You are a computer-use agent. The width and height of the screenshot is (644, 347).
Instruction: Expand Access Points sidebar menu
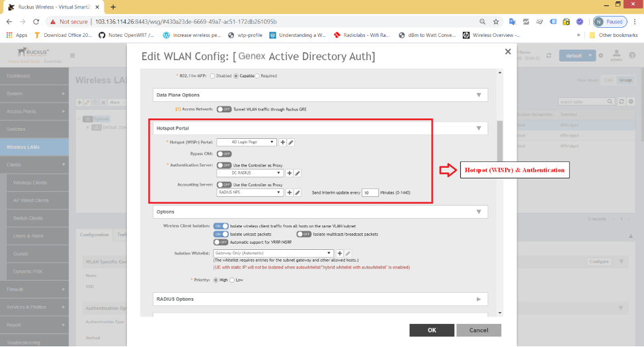tap(34, 111)
